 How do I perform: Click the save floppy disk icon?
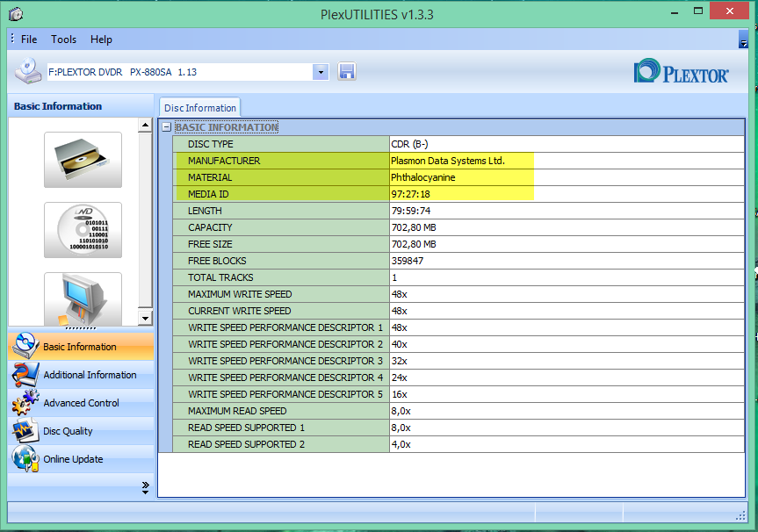click(347, 71)
